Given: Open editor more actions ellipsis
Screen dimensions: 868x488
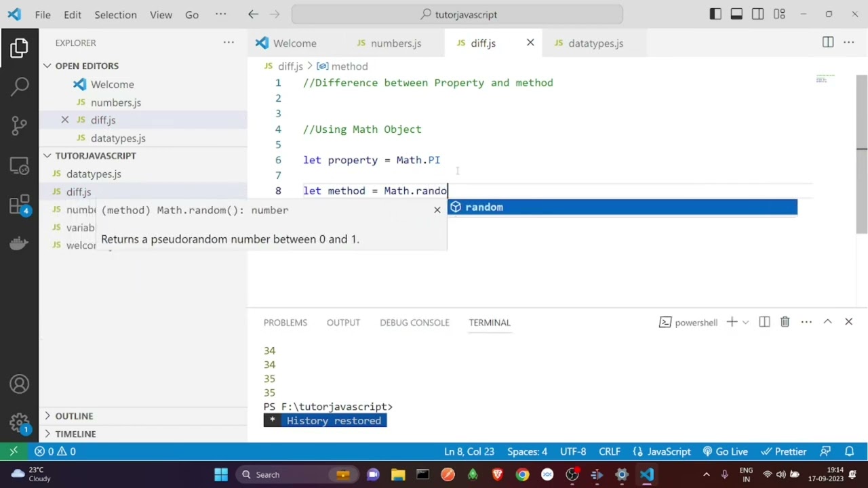Looking at the screenshot, I should [849, 43].
